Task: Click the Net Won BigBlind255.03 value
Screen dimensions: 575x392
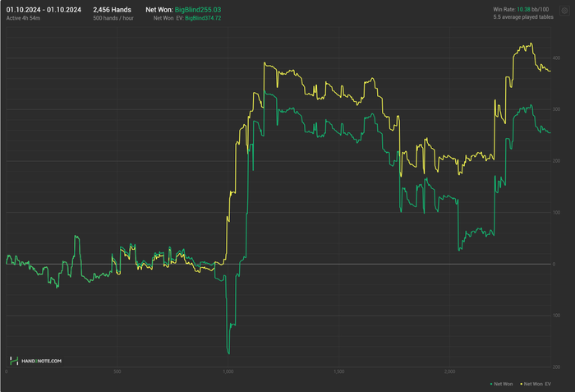Action: pyautogui.click(x=198, y=10)
